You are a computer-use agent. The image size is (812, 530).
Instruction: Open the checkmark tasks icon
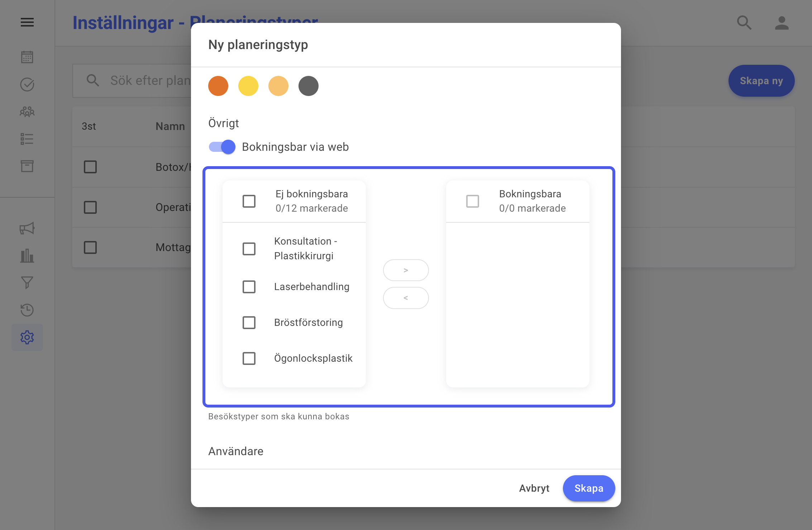(27, 85)
